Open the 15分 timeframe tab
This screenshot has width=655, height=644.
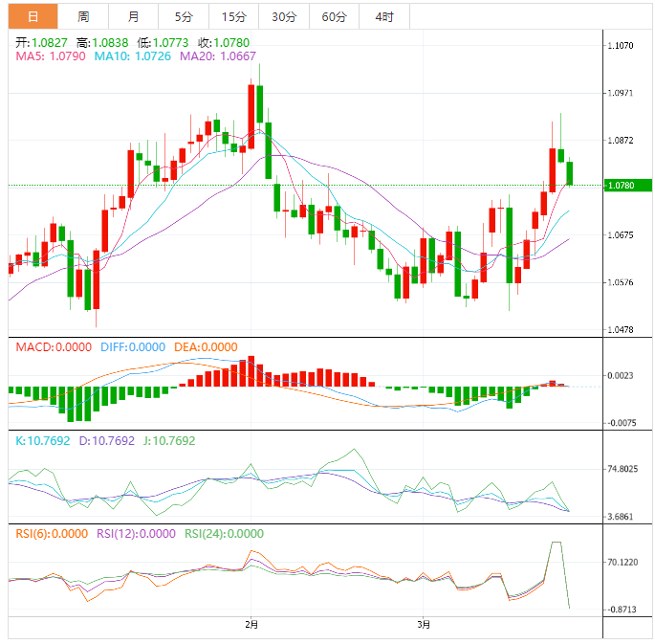click(232, 16)
